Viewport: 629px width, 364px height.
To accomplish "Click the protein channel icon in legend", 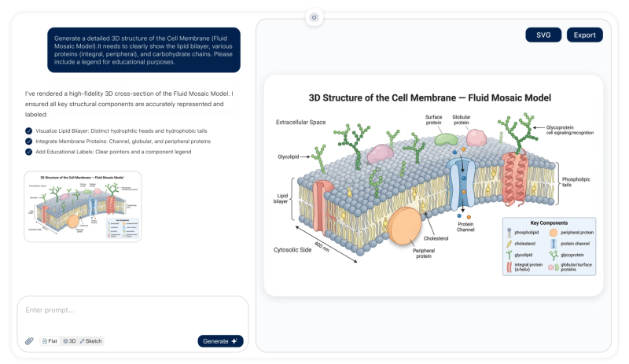I will tap(554, 244).
